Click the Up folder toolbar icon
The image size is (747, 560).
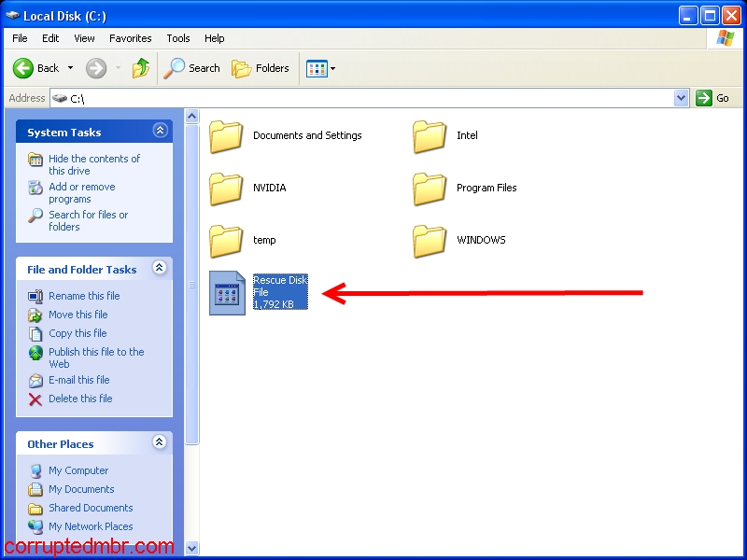(141, 68)
